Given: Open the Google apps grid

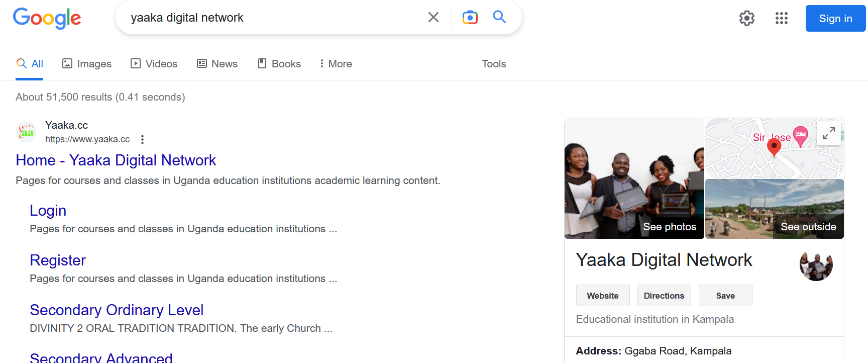Looking at the screenshot, I should pyautogui.click(x=782, y=18).
